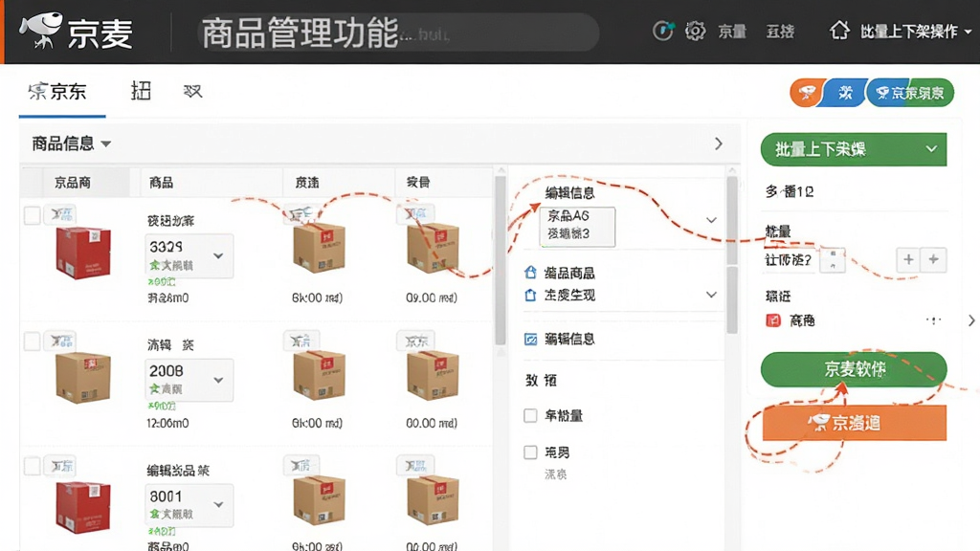Click 京东 tag above third row last box
This screenshot has height=551, width=980.
(x=415, y=466)
